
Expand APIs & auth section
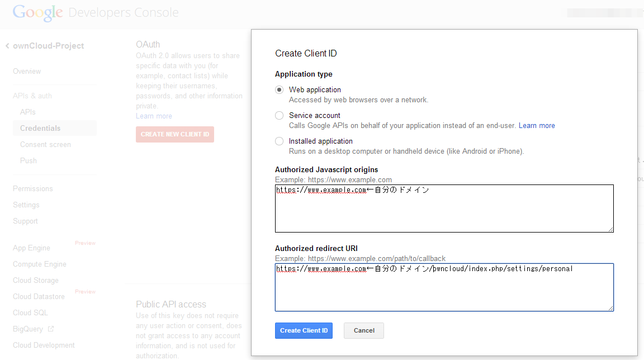(32, 96)
